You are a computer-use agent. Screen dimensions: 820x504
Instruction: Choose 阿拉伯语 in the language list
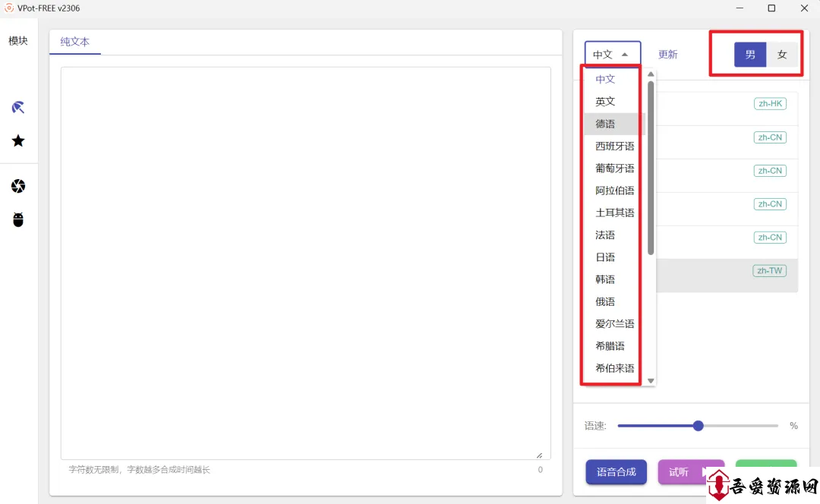tap(614, 191)
